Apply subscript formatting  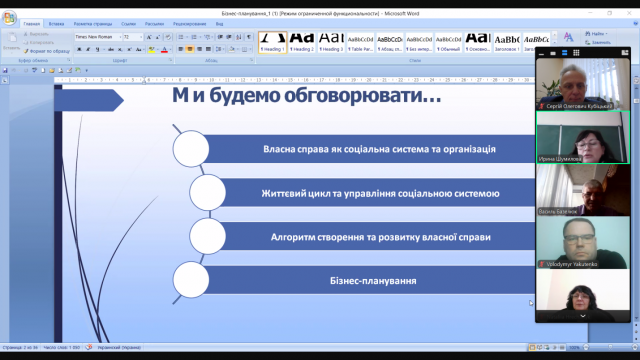click(120, 49)
